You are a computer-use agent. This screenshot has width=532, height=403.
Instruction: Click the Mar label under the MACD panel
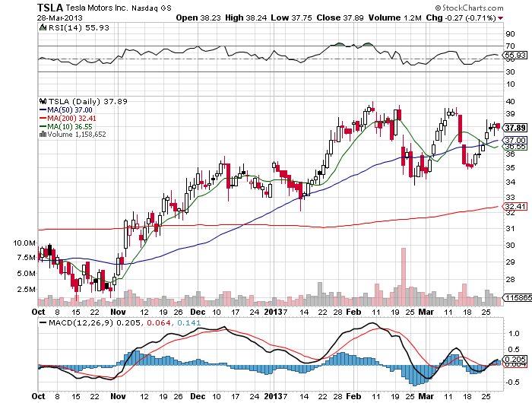pos(426,396)
